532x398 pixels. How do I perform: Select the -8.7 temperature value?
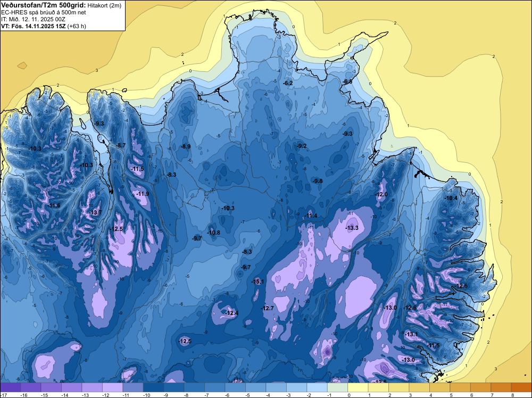(121, 145)
